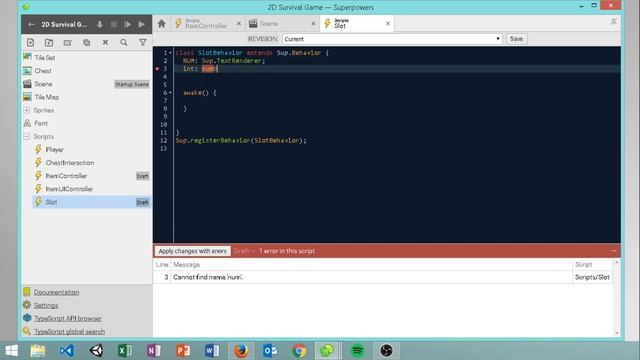Minimize the error panel
Viewport: 640px width, 360px height.
click(614, 251)
